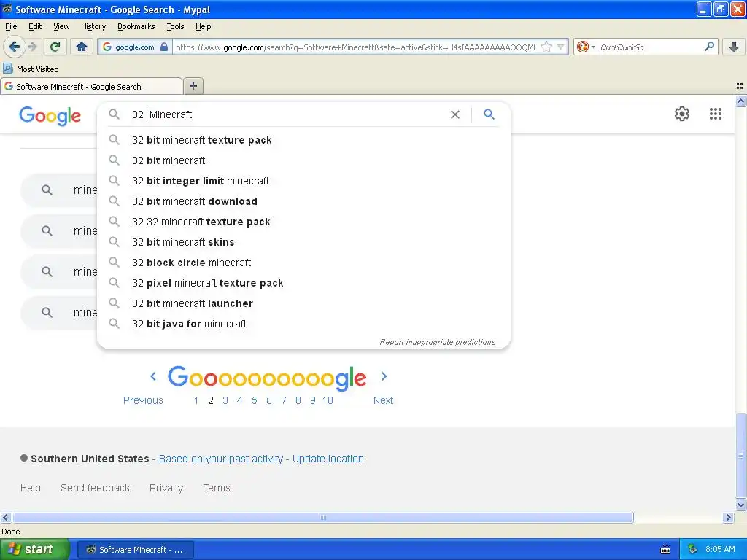Choose suggestion 32 block circle minecraft
The width and height of the screenshot is (747, 560).
(303, 262)
